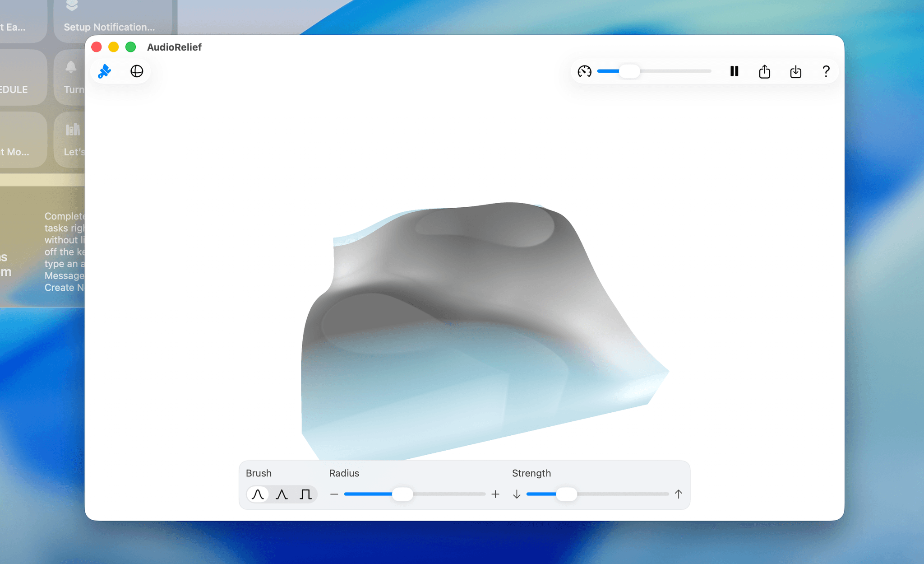Switch to the orbit view icon
The width and height of the screenshot is (924, 564).
point(137,71)
